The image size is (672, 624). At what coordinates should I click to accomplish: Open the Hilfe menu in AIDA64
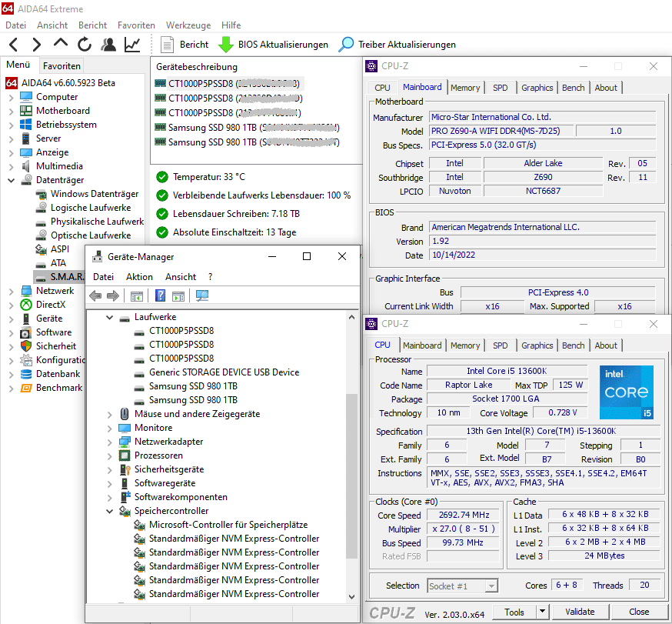pos(231,25)
